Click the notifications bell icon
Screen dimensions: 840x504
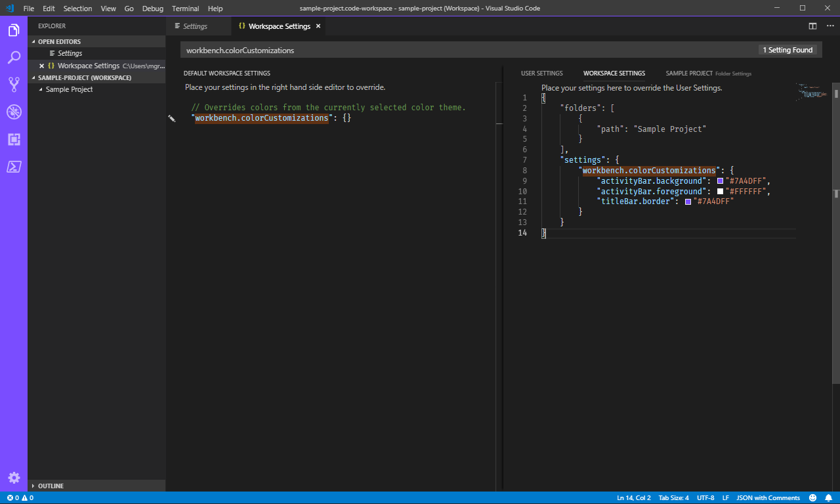click(x=828, y=498)
